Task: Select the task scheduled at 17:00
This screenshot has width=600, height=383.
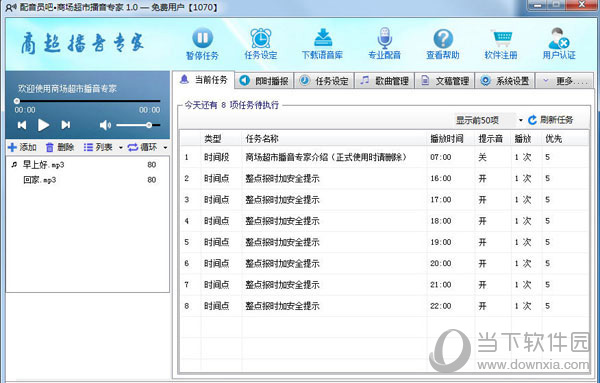Action: 384,200
